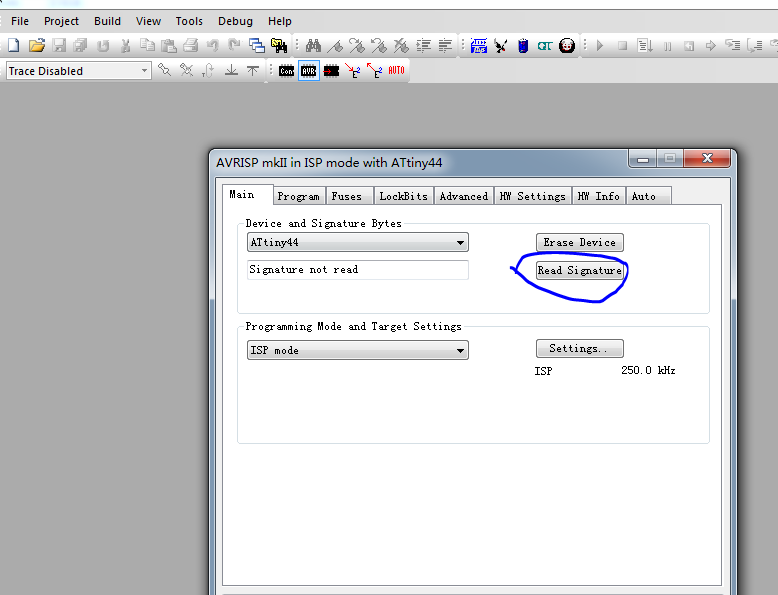This screenshot has width=778, height=595.
Task: Open the Build menu
Action: 107,21
